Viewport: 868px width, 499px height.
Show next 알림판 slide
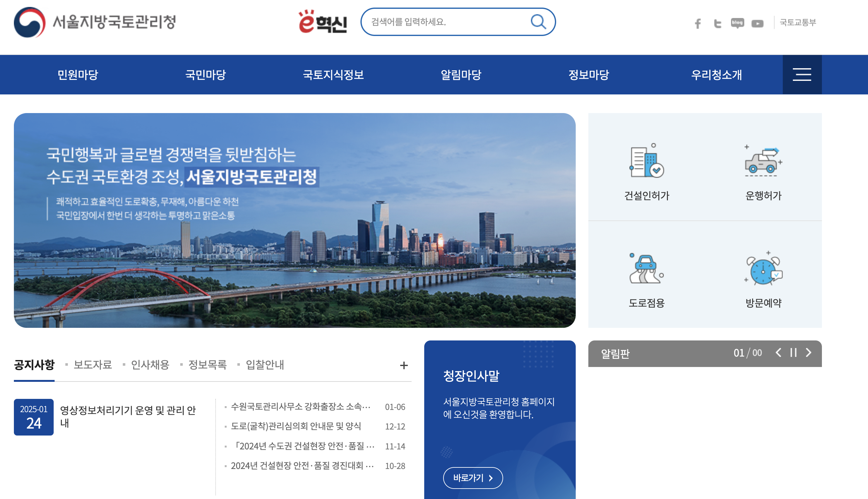tap(808, 353)
